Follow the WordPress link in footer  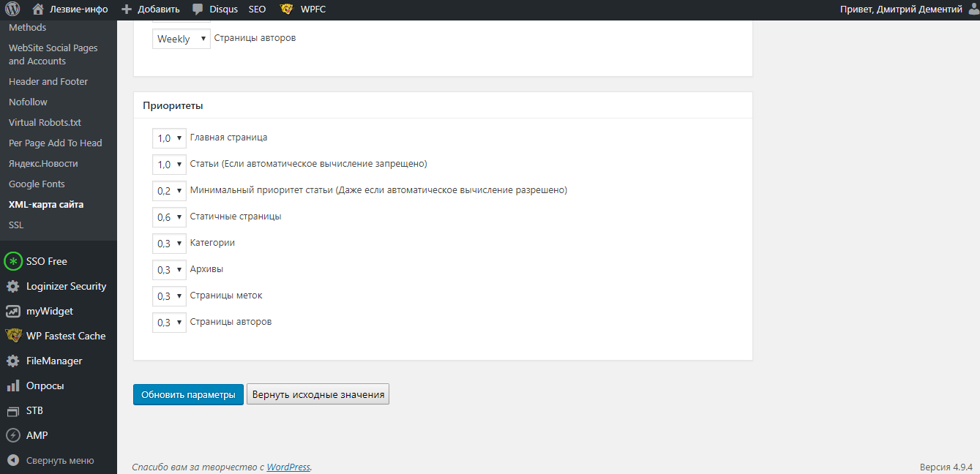[288, 467]
